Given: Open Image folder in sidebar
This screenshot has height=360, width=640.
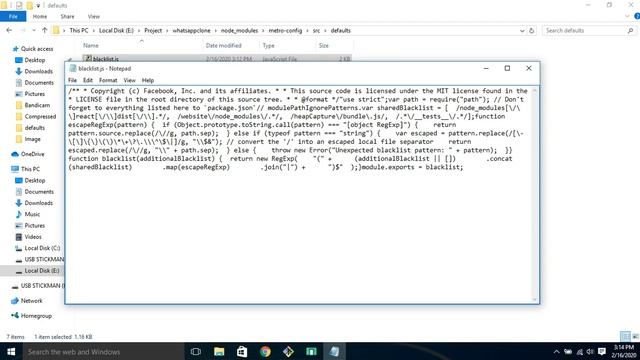Looking at the screenshot, I should point(28,139).
